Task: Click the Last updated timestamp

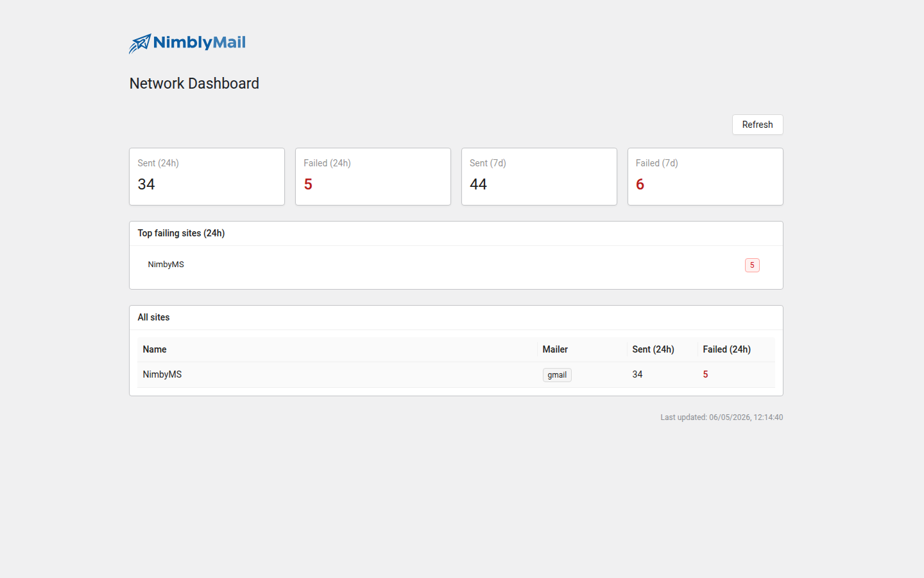Action: [x=722, y=417]
